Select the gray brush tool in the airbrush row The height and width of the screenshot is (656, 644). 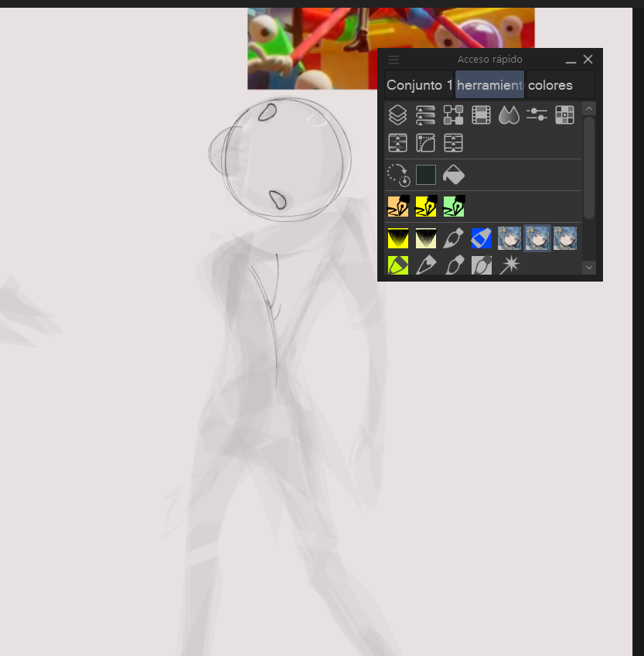point(454,238)
